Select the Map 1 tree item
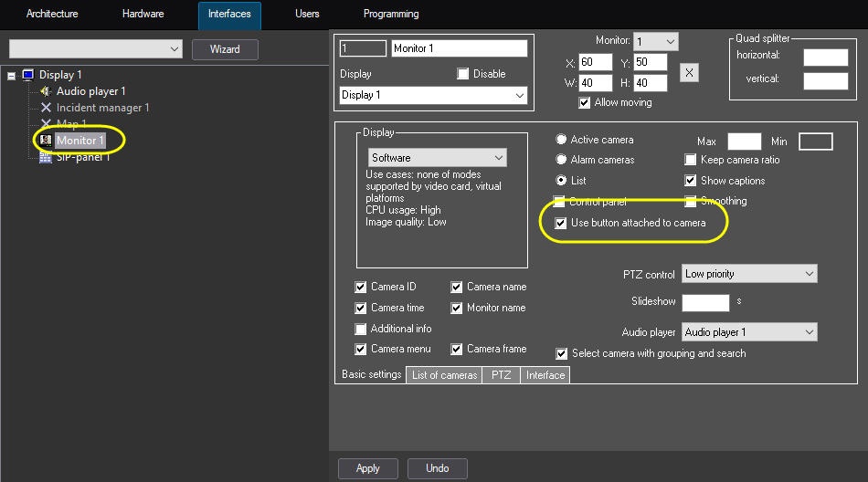This screenshot has height=482, width=868. coord(71,124)
